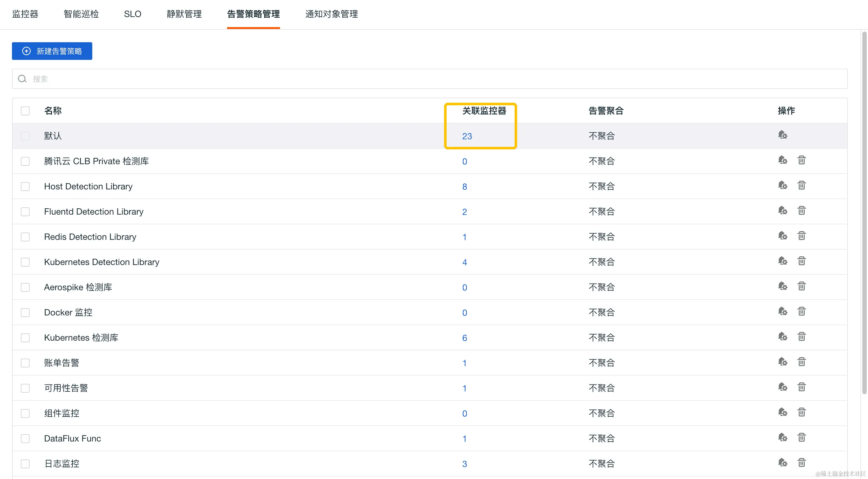Open alert settings icon for 账单告警
Image resolution: width=868 pixels, height=479 pixels.
coord(782,362)
